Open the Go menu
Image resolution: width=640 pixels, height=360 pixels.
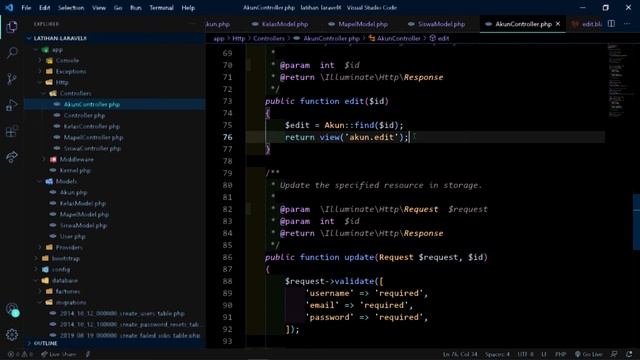pos(118,7)
